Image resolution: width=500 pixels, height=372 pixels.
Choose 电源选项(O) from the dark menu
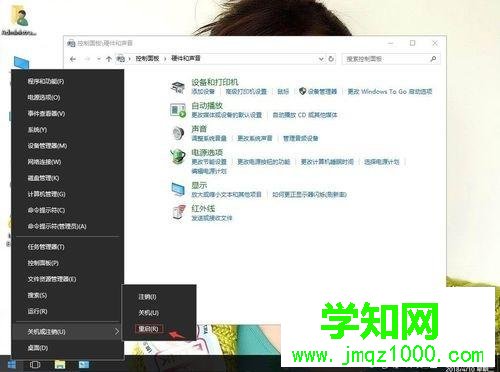[x=44, y=97]
